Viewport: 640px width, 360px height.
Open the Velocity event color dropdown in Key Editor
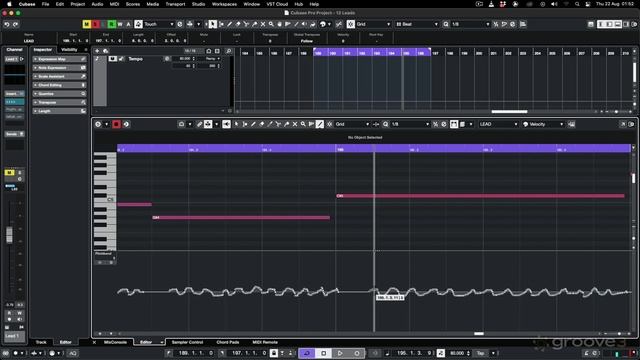pyautogui.click(x=543, y=124)
